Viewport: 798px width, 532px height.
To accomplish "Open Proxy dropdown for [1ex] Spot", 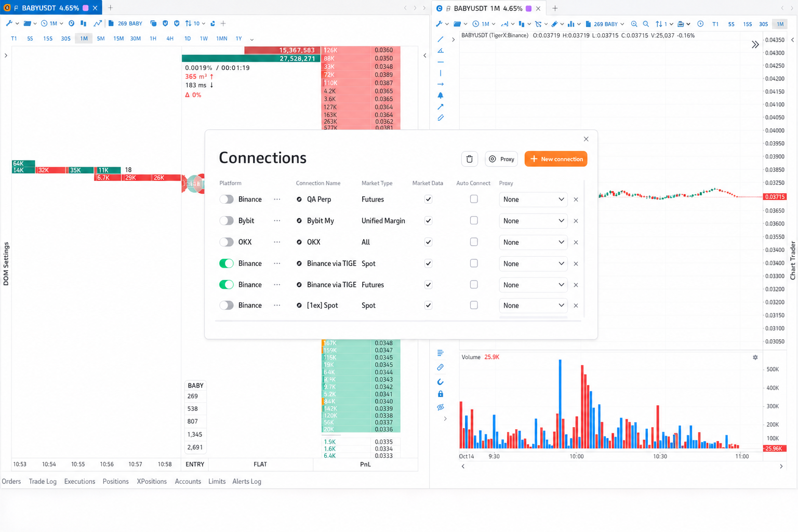I will [533, 305].
